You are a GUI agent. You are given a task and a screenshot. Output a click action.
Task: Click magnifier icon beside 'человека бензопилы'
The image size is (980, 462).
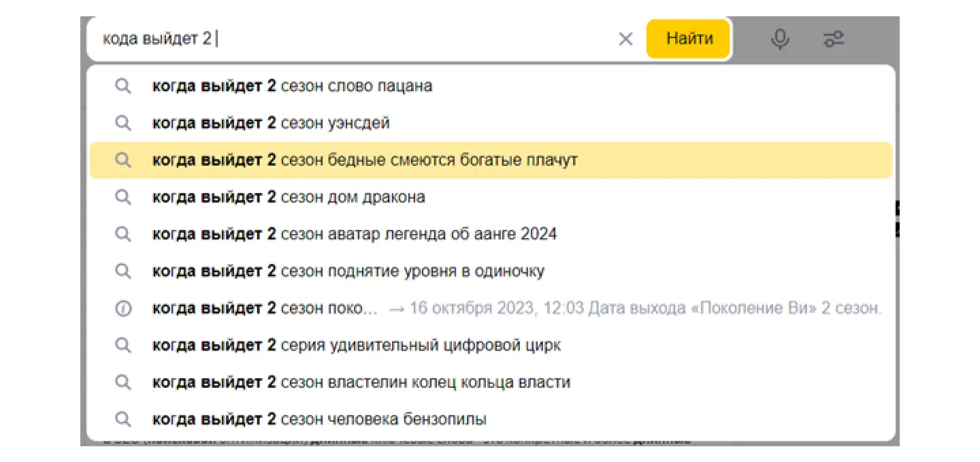pyautogui.click(x=123, y=419)
